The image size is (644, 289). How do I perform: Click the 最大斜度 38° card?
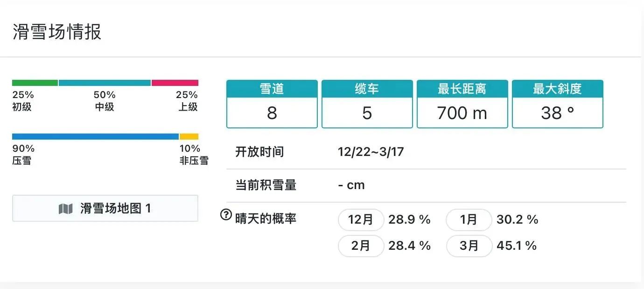point(557,104)
